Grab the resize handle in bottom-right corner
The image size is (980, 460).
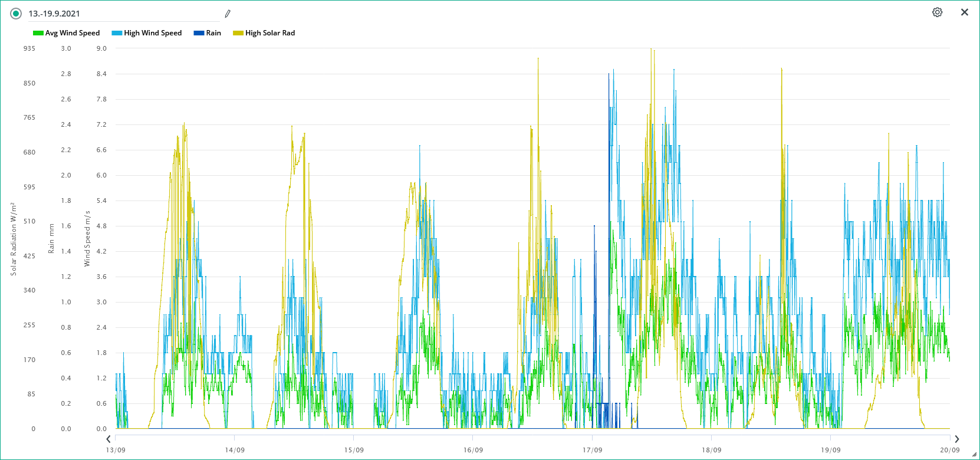pyautogui.click(x=974, y=455)
